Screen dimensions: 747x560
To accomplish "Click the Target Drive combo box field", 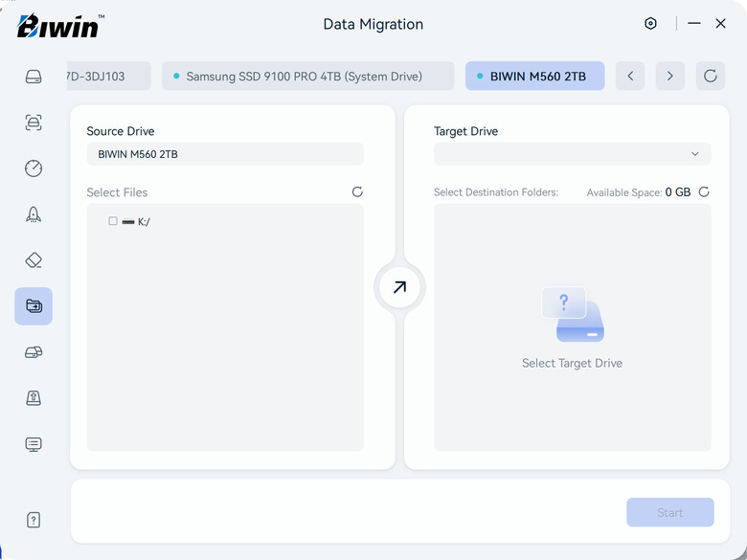I will pyautogui.click(x=572, y=154).
